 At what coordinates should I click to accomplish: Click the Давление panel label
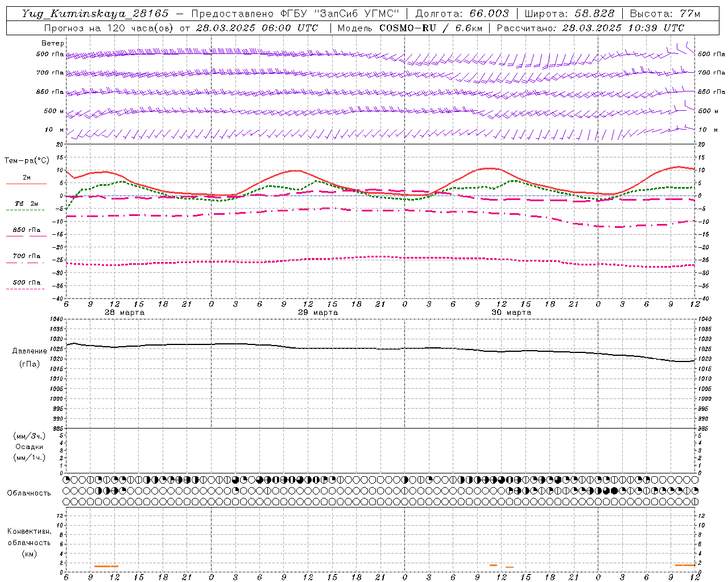pyautogui.click(x=30, y=351)
